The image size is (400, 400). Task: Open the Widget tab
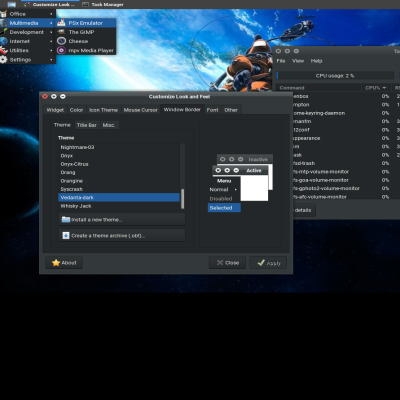pos(55,110)
